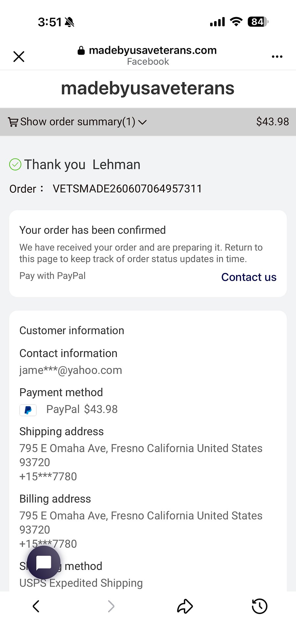
Task: Tap the shipping address 795 E Omaha Ave
Action: 141,462
